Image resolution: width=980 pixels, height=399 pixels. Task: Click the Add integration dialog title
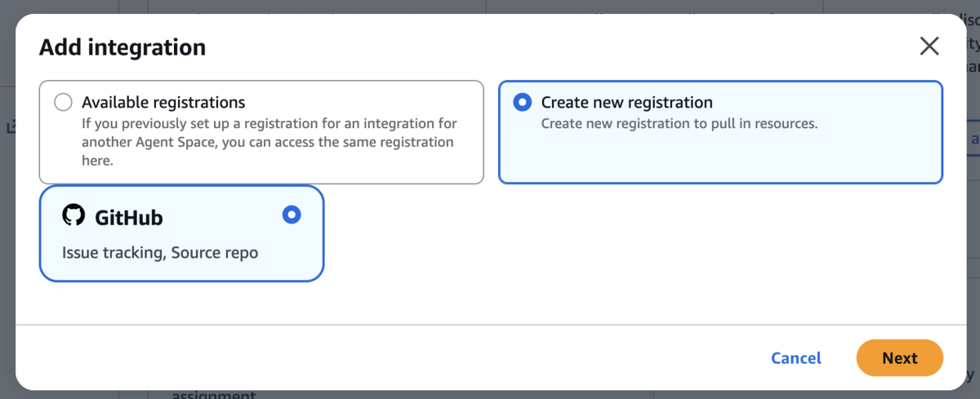122,47
